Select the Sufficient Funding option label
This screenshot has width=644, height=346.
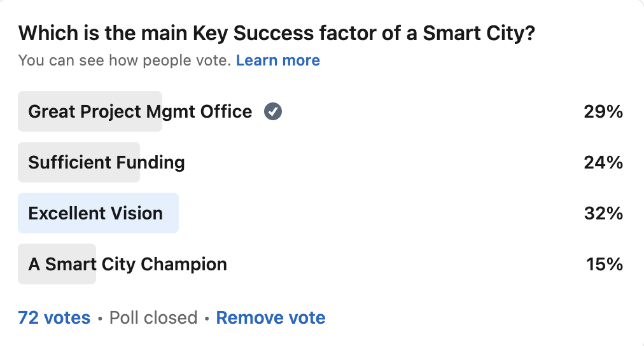106,162
